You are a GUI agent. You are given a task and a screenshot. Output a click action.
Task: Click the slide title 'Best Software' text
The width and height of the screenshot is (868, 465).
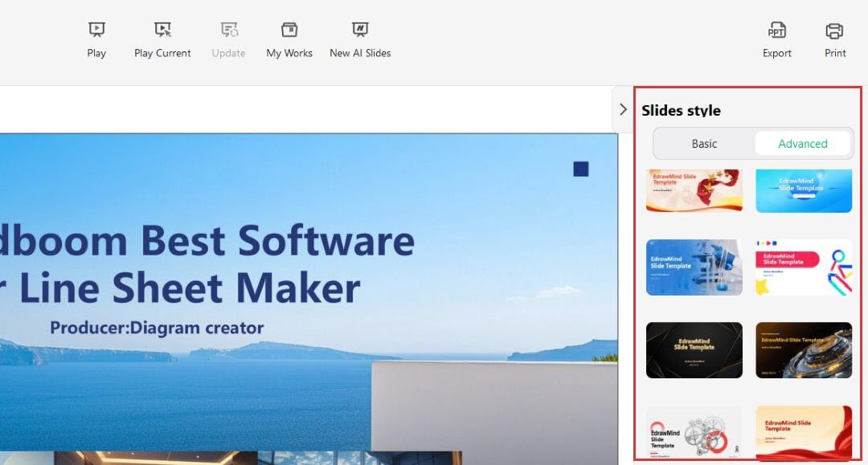click(277, 240)
